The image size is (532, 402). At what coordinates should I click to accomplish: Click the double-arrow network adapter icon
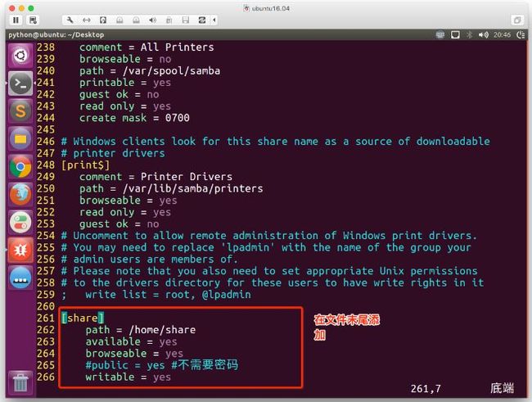pyautogui.click(x=87, y=20)
